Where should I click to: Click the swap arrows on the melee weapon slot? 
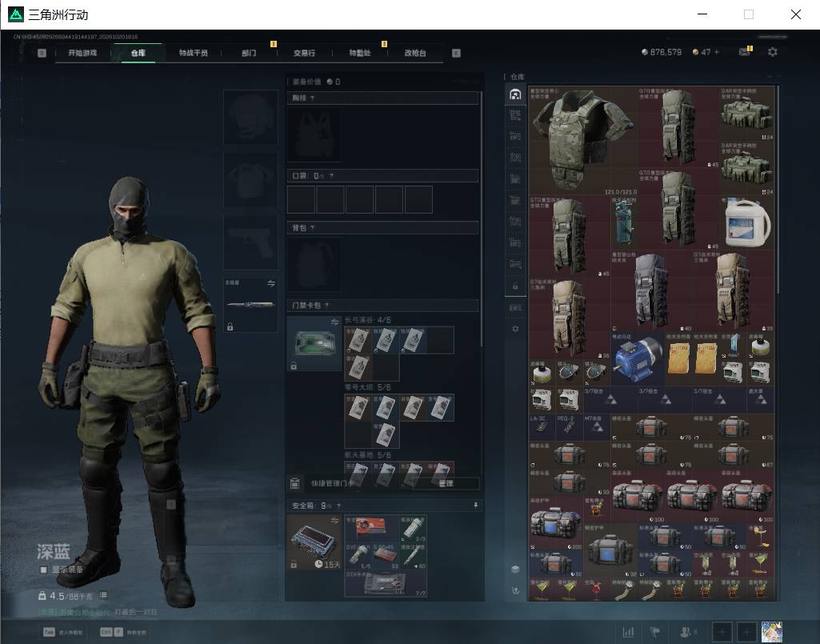(x=271, y=283)
